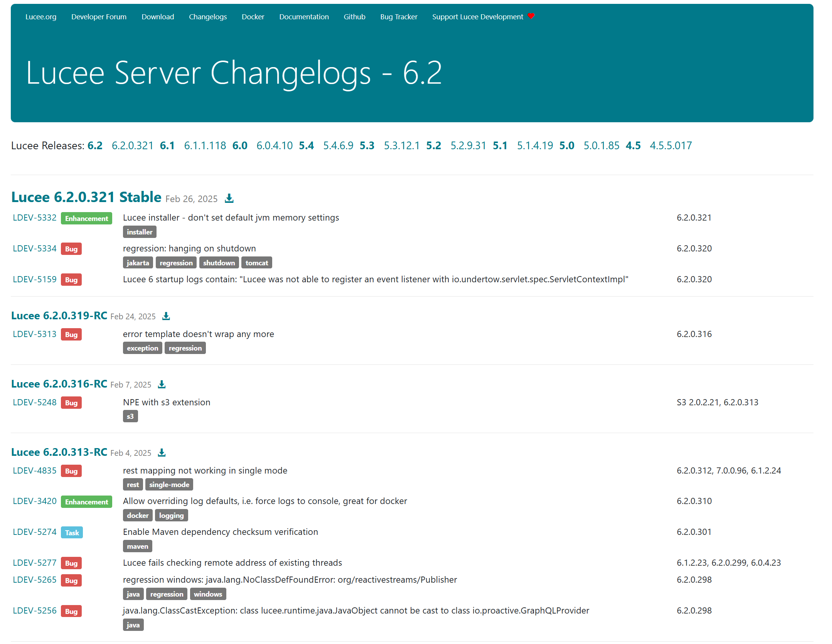
Task: Open the Github nav link
Action: coord(354,17)
